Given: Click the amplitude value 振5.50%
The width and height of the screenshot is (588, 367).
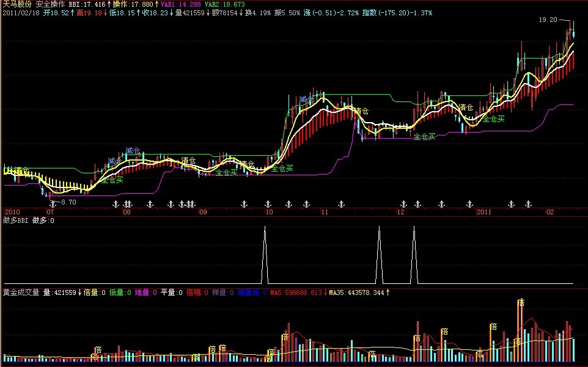Looking at the screenshot, I should pos(287,13).
